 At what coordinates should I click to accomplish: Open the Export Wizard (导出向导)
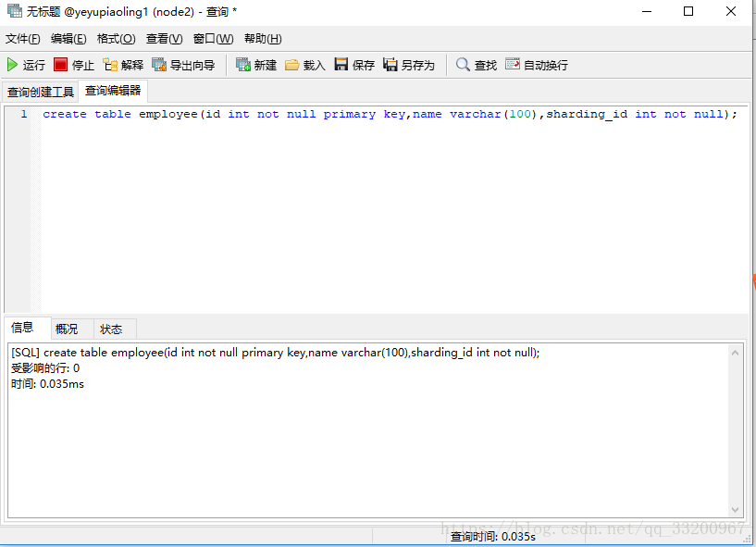coord(183,65)
